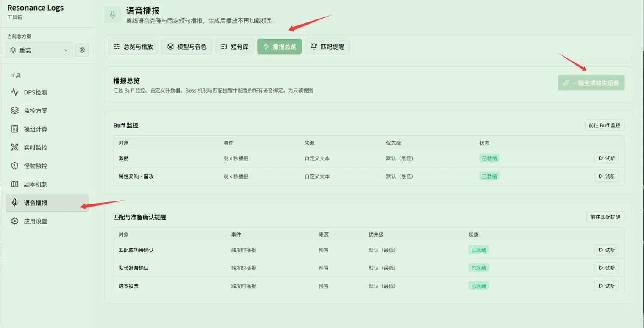Click the 进本投票 cell
Viewport: 644px width, 328px height.
pos(128,286)
